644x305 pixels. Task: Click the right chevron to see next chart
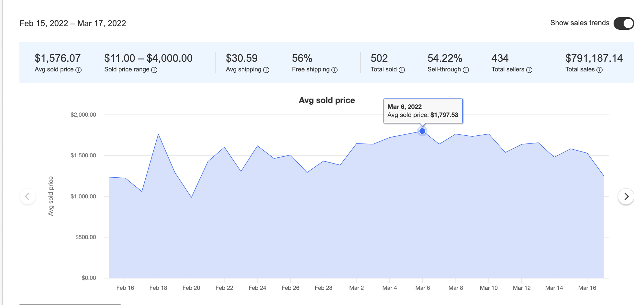626,196
